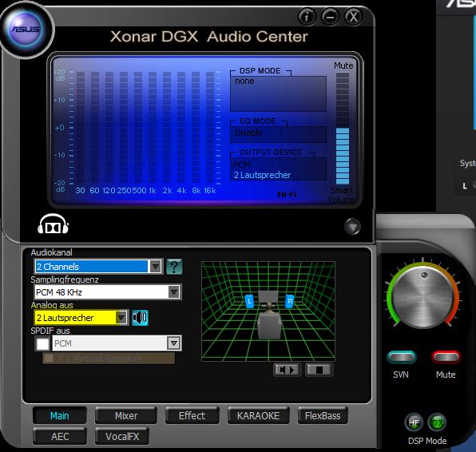Select the right R speaker in room view

tap(290, 301)
